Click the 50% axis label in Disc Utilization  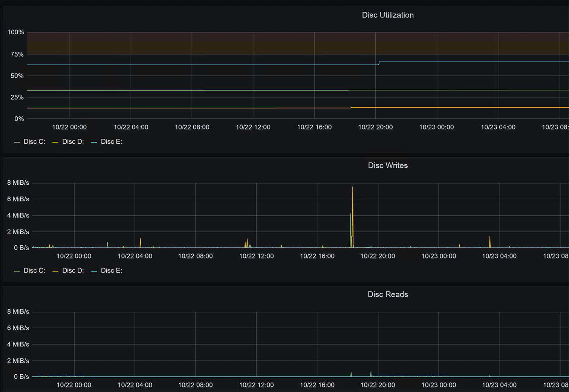coord(17,76)
